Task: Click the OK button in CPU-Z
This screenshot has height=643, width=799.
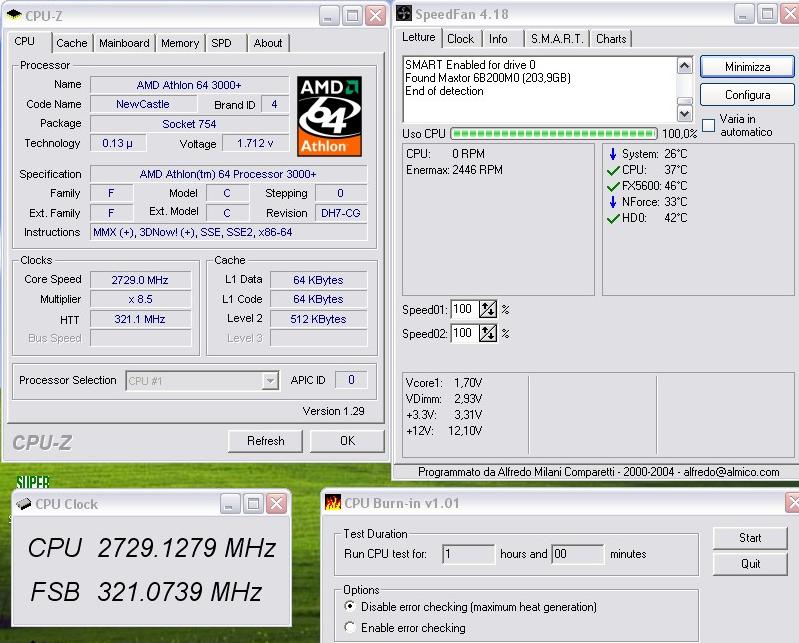Action: point(347,441)
